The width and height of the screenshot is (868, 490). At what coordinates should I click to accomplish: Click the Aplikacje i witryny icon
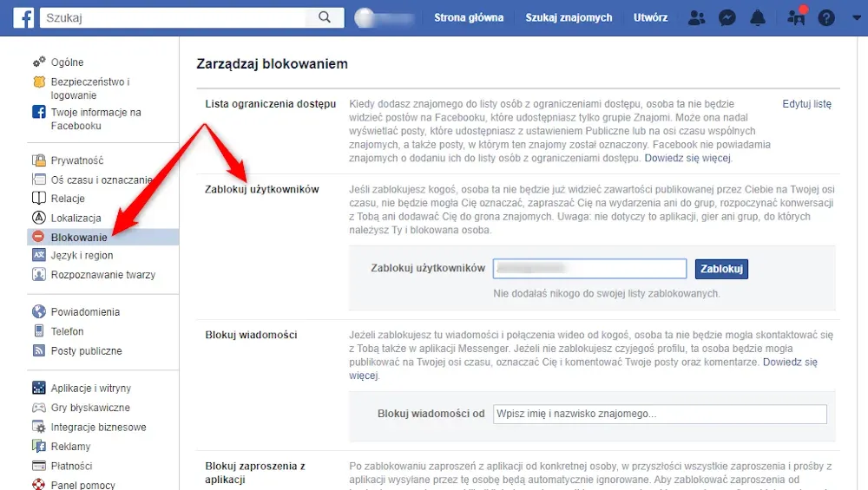point(39,388)
